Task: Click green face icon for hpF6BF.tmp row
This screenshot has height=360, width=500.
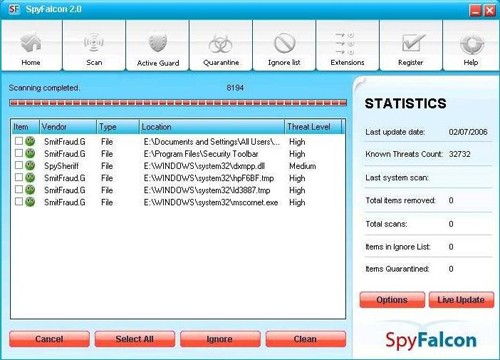Action: tap(30, 177)
